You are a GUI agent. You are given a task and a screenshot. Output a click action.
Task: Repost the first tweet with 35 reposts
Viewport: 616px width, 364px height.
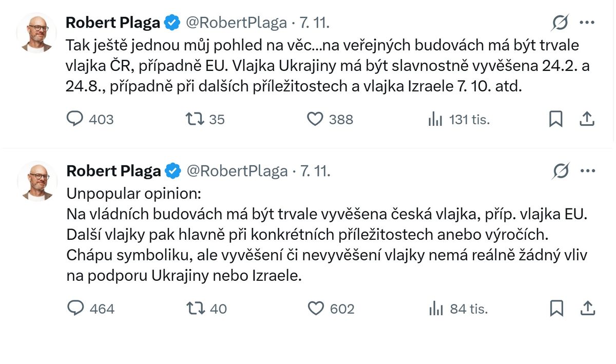click(195, 119)
